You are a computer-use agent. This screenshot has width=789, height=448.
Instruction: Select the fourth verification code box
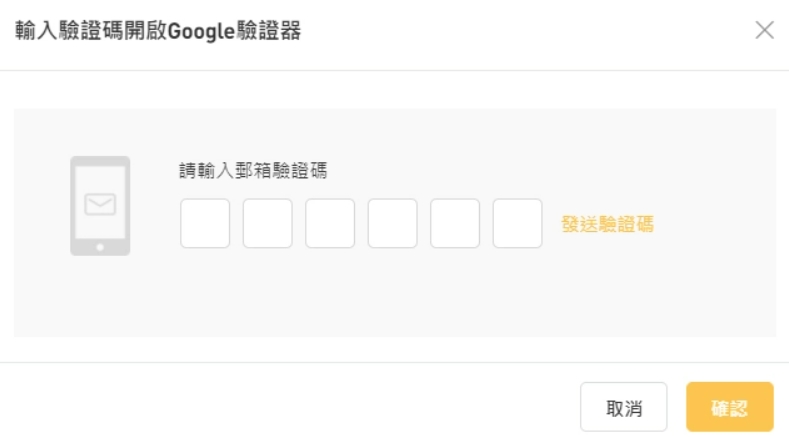pos(392,223)
